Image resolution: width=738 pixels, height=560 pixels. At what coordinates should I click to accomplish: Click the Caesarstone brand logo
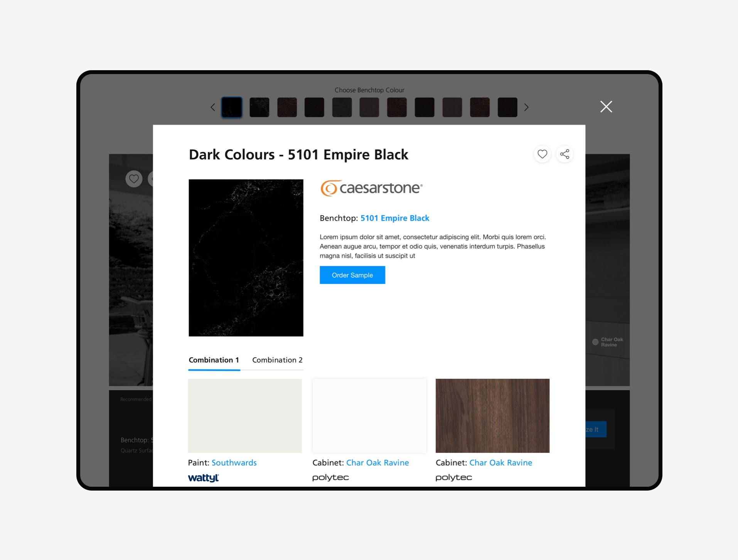pos(371,188)
